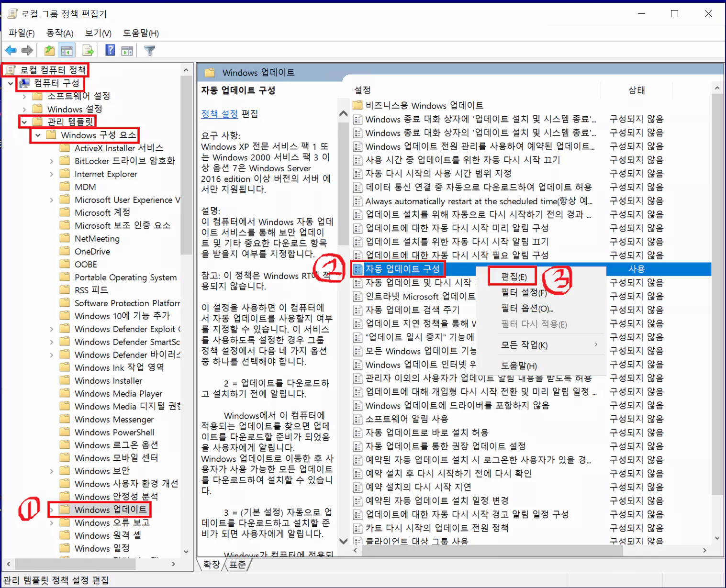Select the 자동 업데이트 구성 policy entry
The image size is (726, 588).
click(x=403, y=269)
